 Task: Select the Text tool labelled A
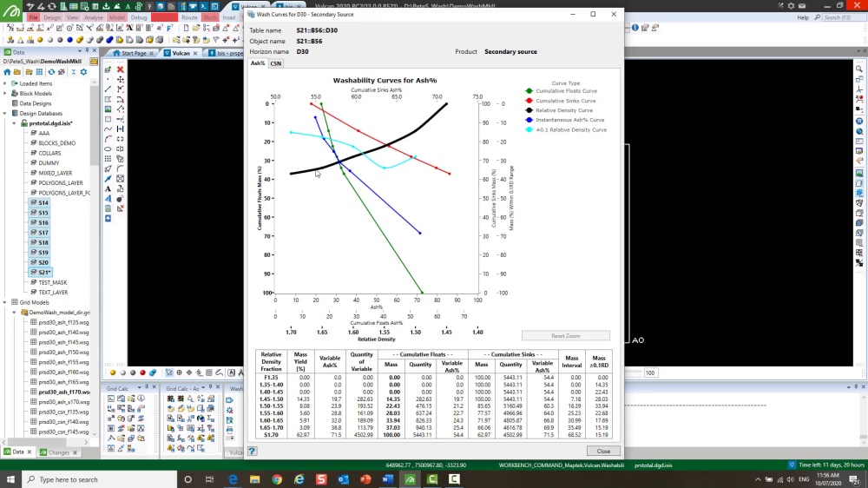tap(108, 188)
